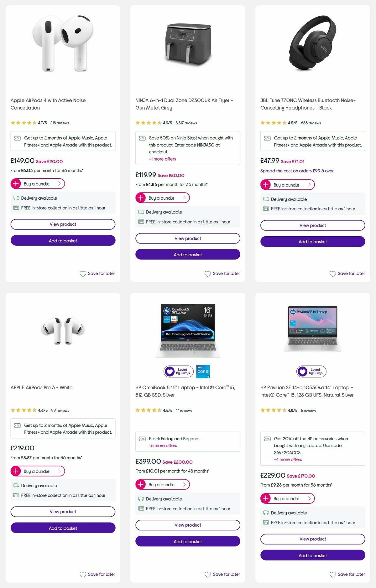The width and height of the screenshot is (376, 588).
Task: Open the 8,817 reviews link for Ninja Air Fryer
Action: pyautogui.click(x=186, y=123)
